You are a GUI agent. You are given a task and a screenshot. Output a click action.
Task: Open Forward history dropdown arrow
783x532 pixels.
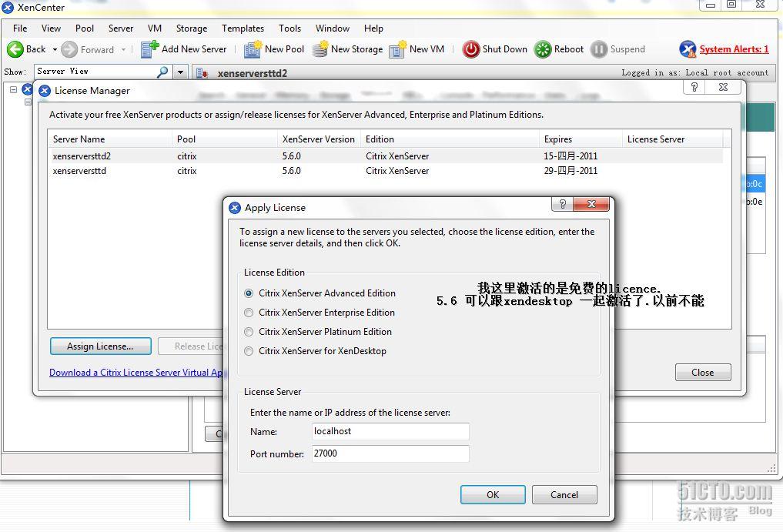pyautogui.click(x=123, y=49)
